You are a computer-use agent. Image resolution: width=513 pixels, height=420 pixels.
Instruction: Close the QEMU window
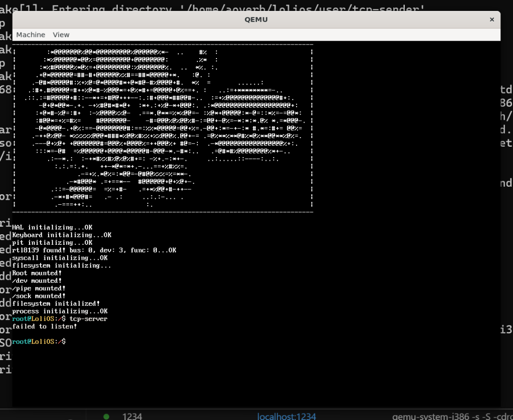492,19
